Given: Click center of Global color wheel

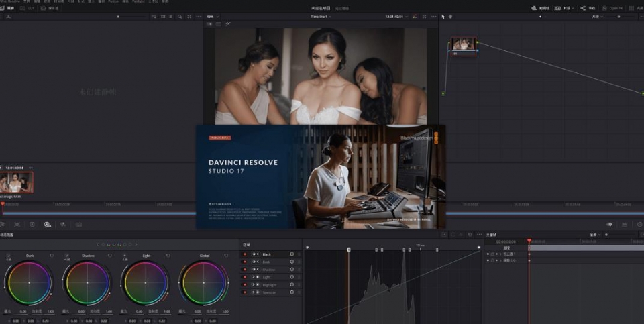Looking at the screenshot, I should click(x=204, y=283).
